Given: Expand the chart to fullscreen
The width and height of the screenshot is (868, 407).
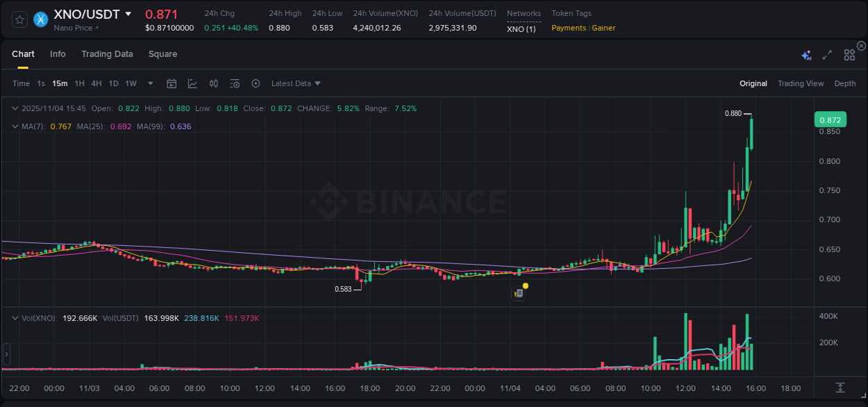Looking at the screenshot, I should tap(827, 54).
